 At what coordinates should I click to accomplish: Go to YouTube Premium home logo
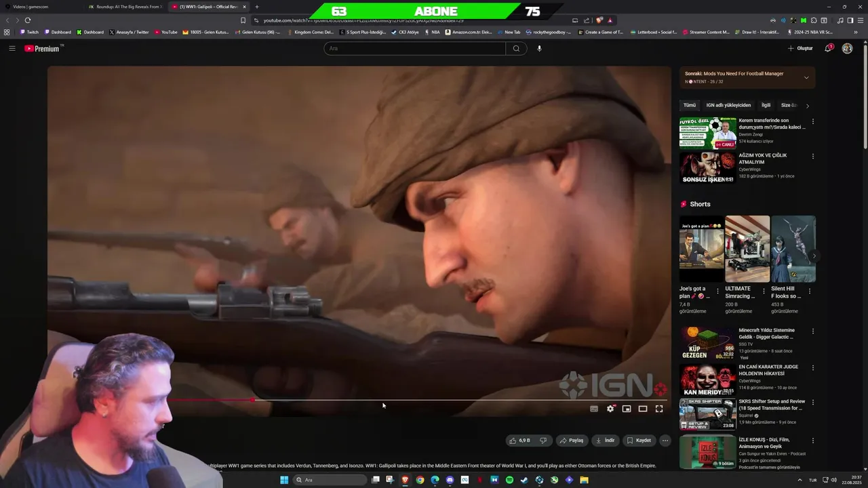pos(43,48)
